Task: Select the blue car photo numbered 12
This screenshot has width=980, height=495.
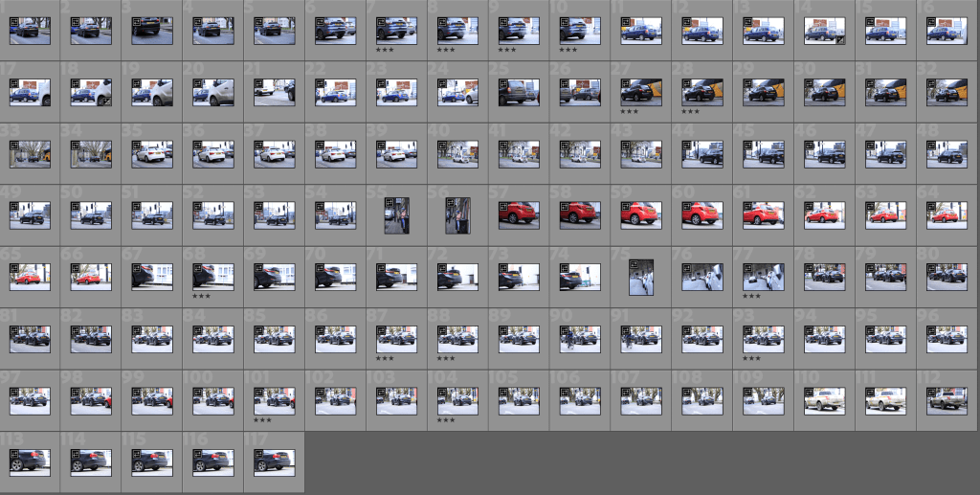Action: tap(702, 32)
